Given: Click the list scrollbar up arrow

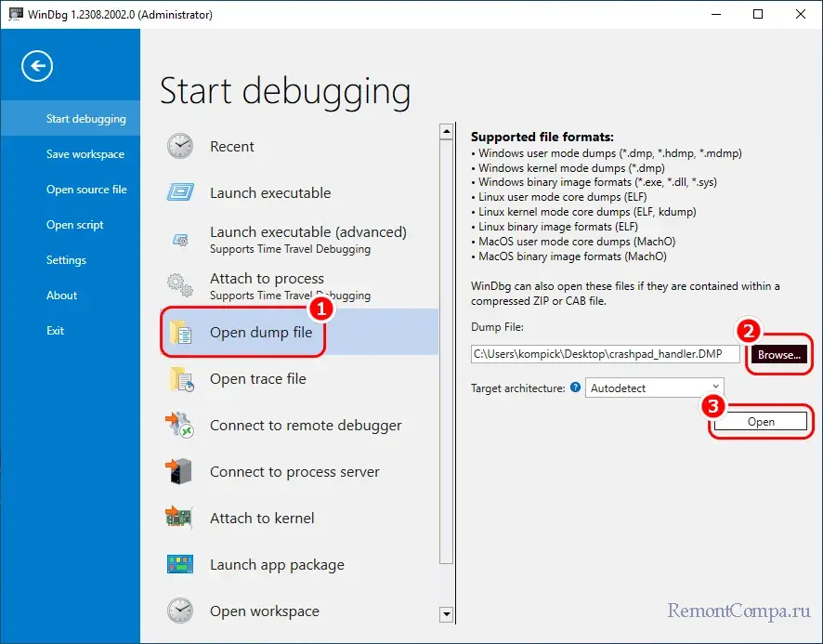Looking at the screenshot, I should tap(446, 131).
